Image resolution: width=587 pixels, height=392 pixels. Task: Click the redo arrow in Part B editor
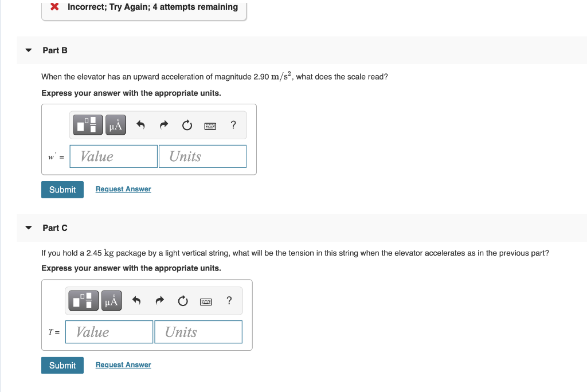(164, 125)
